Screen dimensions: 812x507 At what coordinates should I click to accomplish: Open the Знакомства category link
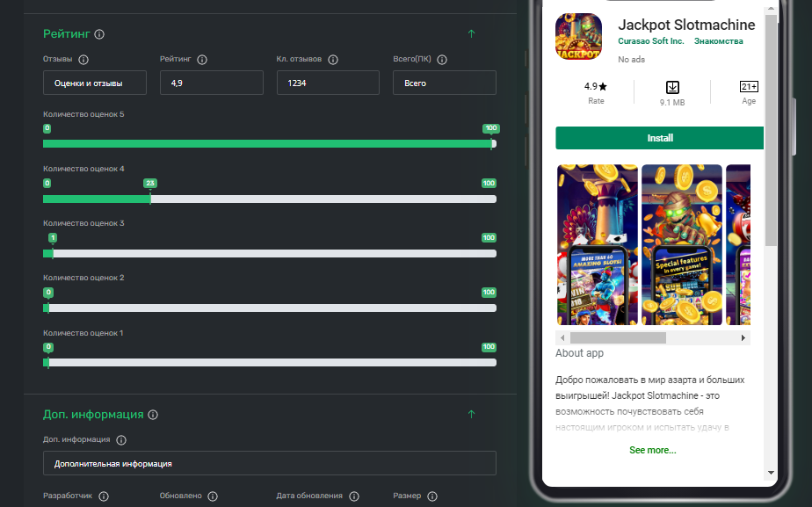click(x=718, y=41)
